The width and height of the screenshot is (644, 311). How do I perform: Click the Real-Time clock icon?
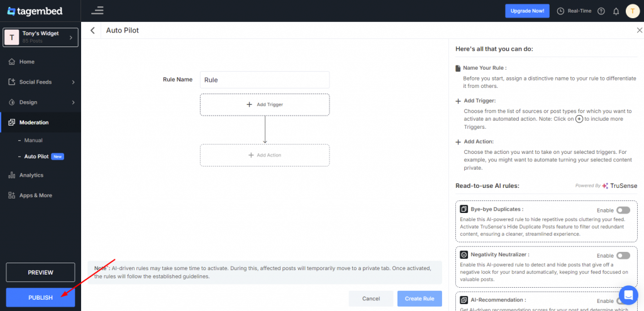[560, 11]
